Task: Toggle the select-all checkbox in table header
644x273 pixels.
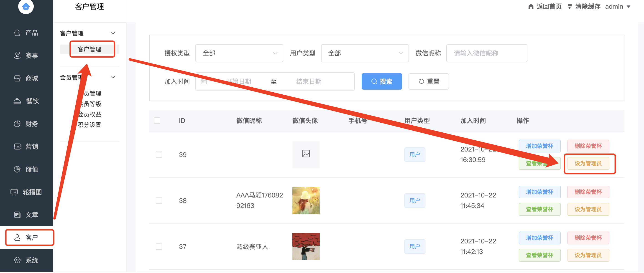Action: point(157,121)
